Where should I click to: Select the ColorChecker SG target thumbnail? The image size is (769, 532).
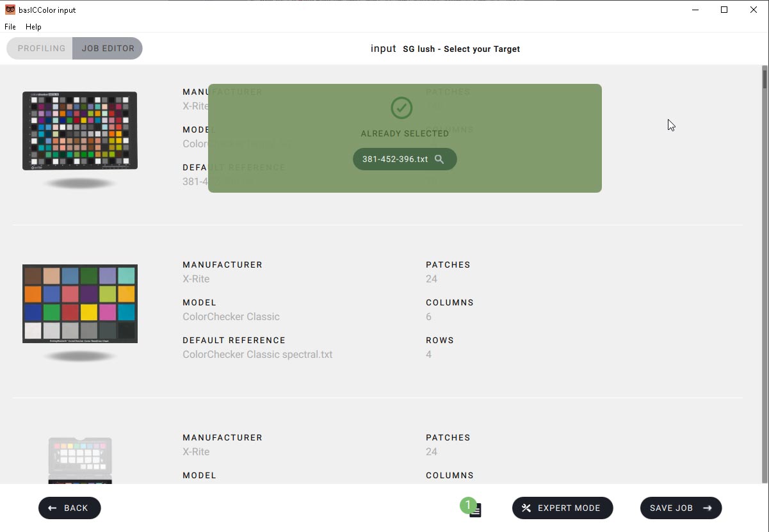tap(80, 131)
